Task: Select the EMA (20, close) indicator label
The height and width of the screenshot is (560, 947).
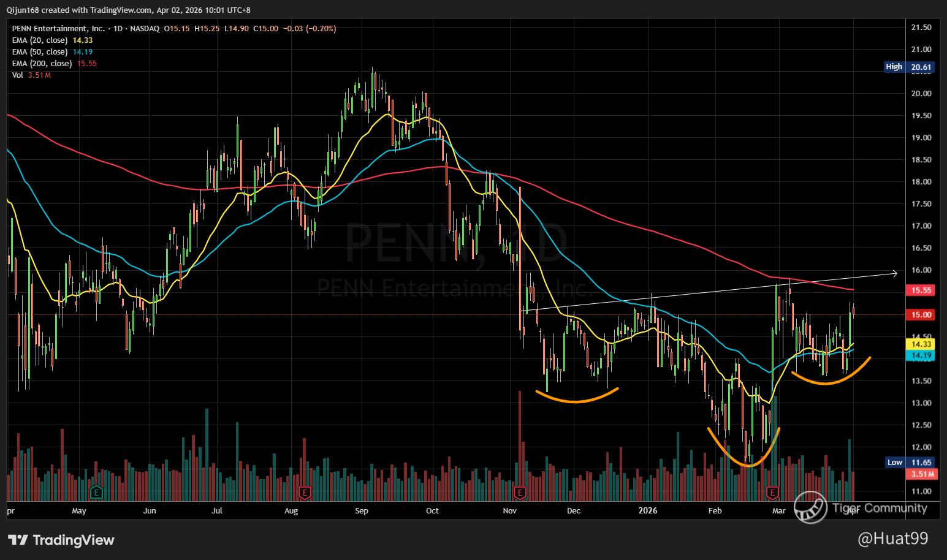Action: pos(40,40)
